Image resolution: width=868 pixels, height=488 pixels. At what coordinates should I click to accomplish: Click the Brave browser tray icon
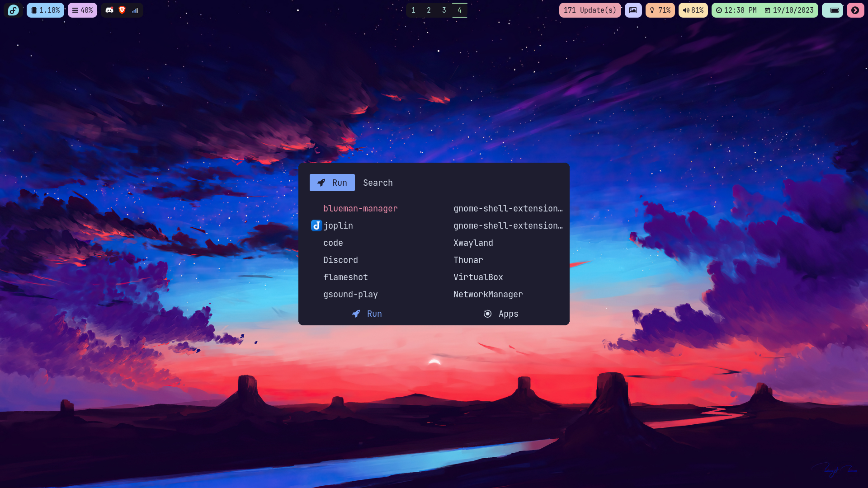[122, 10]
